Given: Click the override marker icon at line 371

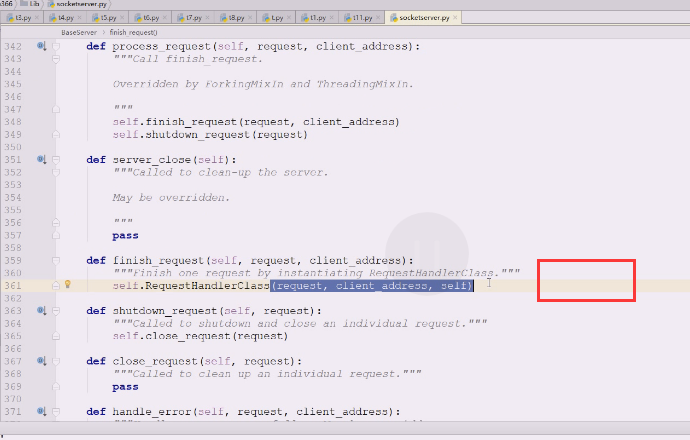Looking at the screenshot, I should click(41, 411).
